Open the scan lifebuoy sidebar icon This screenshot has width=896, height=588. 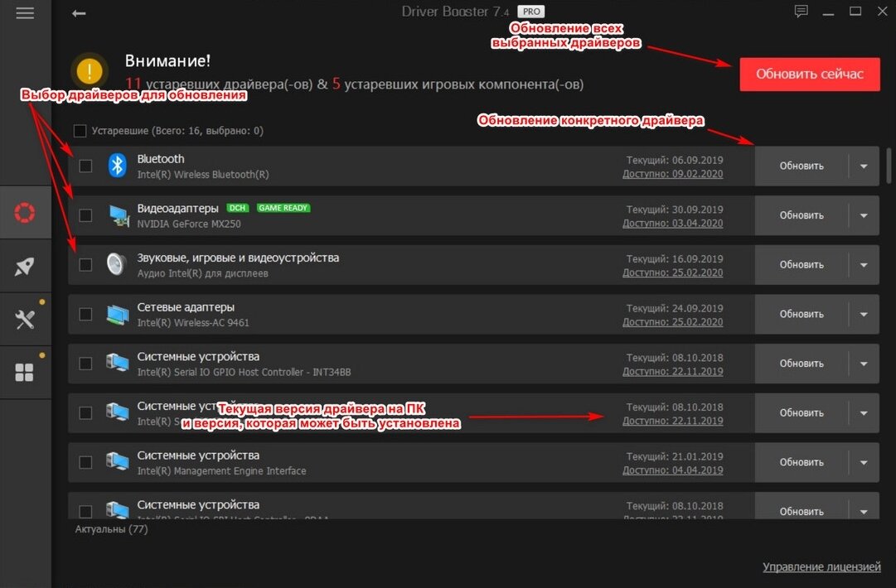tap(25, 212)
